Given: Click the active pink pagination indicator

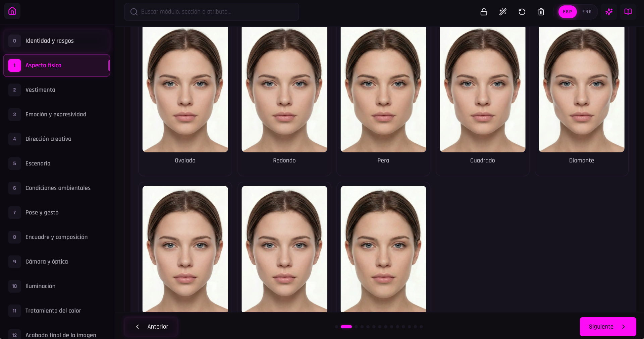Looking at the screenshot, I should click(x=346, y=327).
